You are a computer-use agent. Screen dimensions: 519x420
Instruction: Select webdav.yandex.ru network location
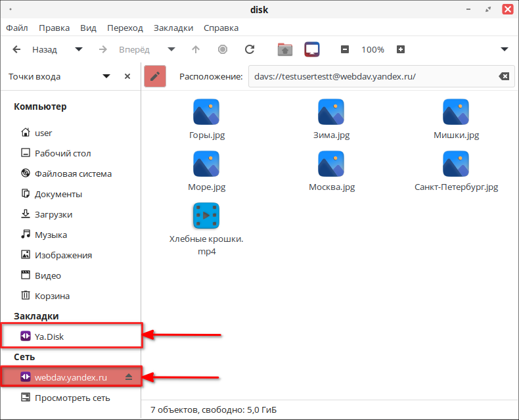[x=71, y=377]
